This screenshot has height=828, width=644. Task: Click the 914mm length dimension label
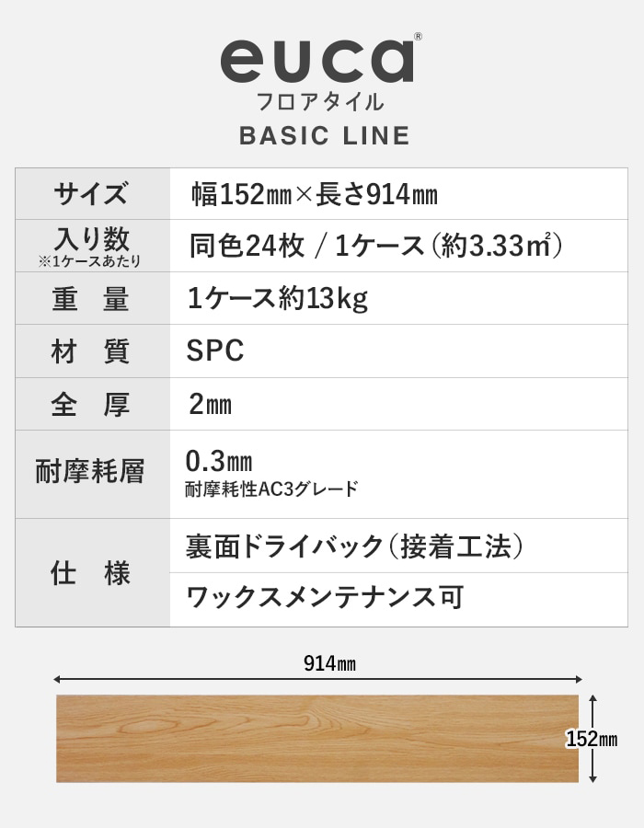pos(328,663)
